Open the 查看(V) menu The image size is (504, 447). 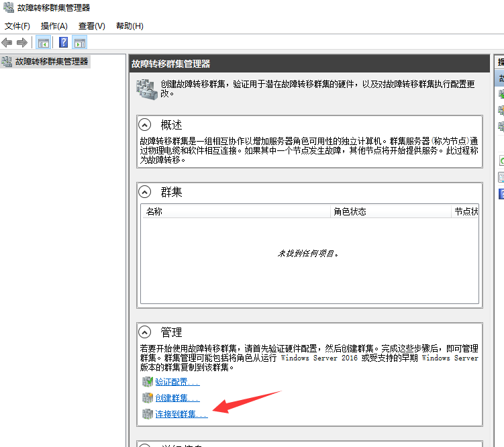pyautogui.click(x=92, y=26)
